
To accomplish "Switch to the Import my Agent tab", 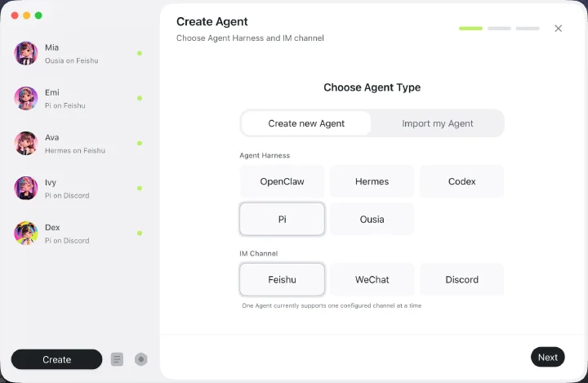I will pos(437,123).
